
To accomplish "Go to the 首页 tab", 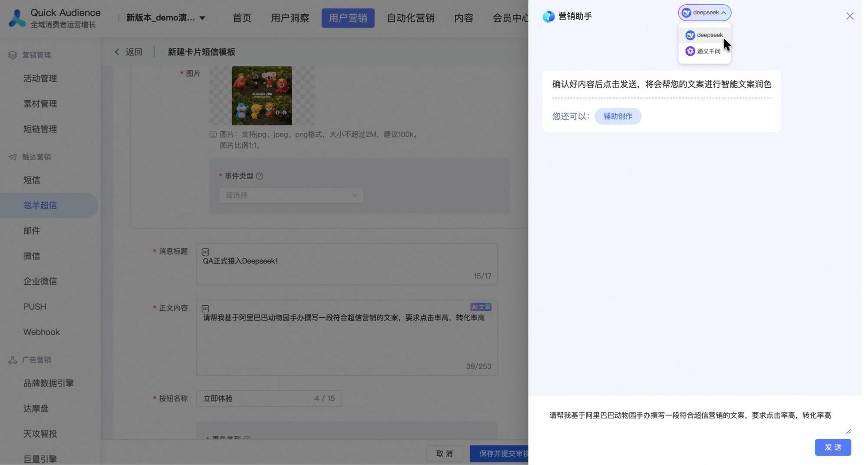I will coord(242,18).
